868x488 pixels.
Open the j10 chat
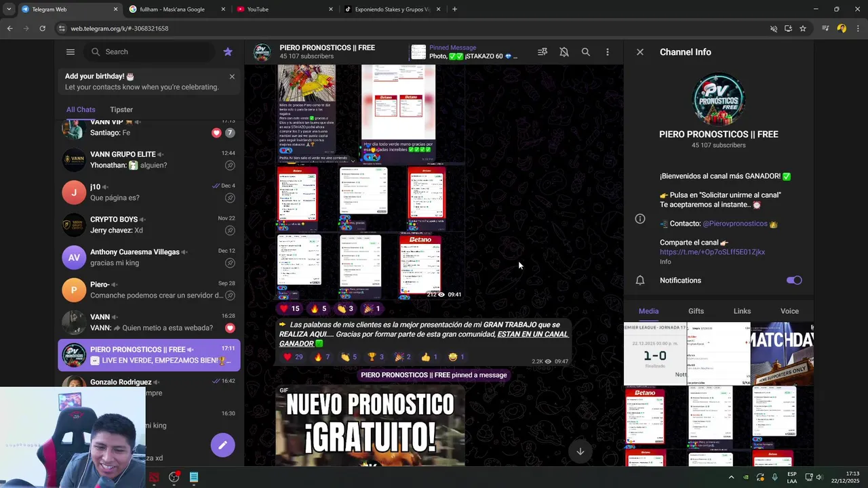click(149, 192)
